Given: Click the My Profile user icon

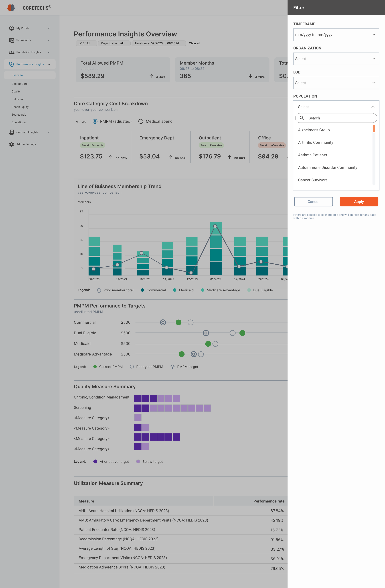Looking at the screenshot, I should tap(11, 28).
